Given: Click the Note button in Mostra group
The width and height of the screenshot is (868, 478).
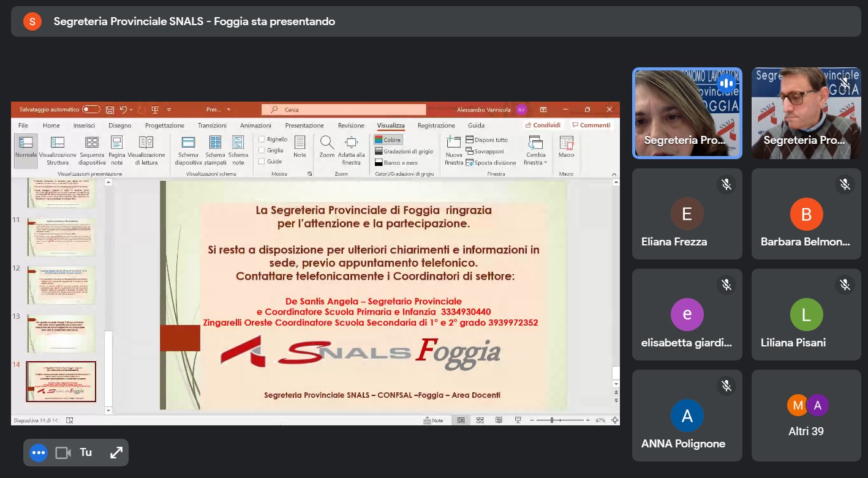Looking at the screenshot, I should point(300,147).
